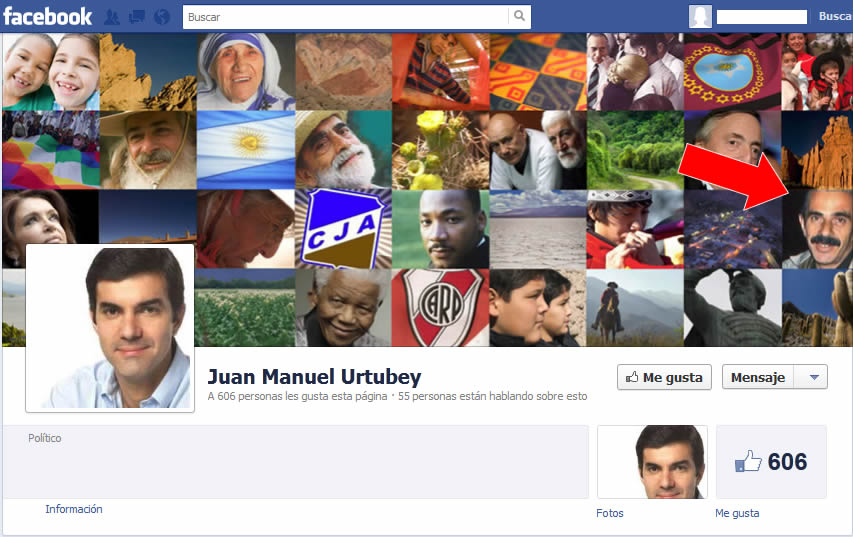Open the Me gusta link below likes box

(737, 513)
